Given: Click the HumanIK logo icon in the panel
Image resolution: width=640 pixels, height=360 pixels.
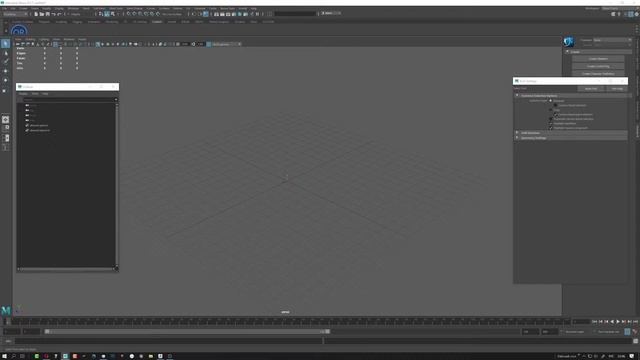Looking at the screenshot, I should [569, 42].
